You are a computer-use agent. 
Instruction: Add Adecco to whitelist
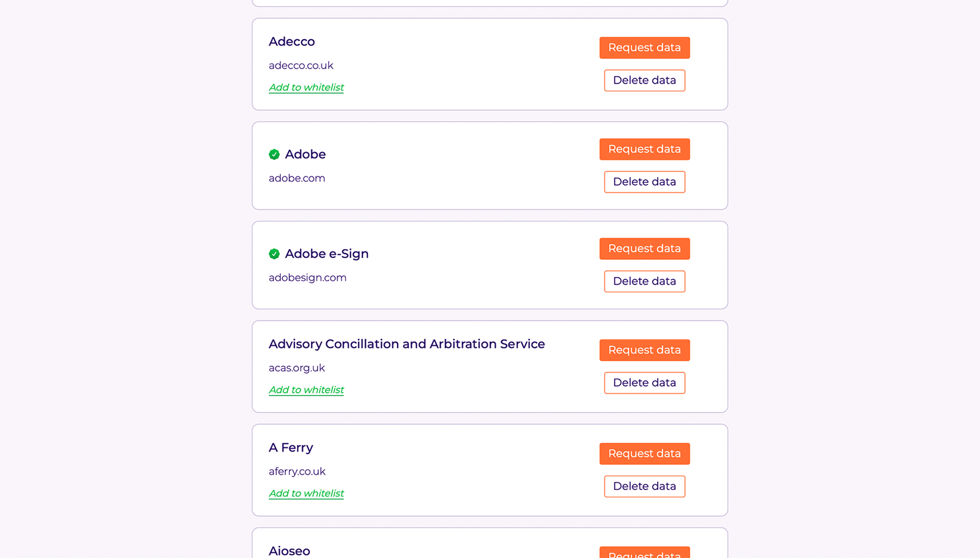[306, 87]
